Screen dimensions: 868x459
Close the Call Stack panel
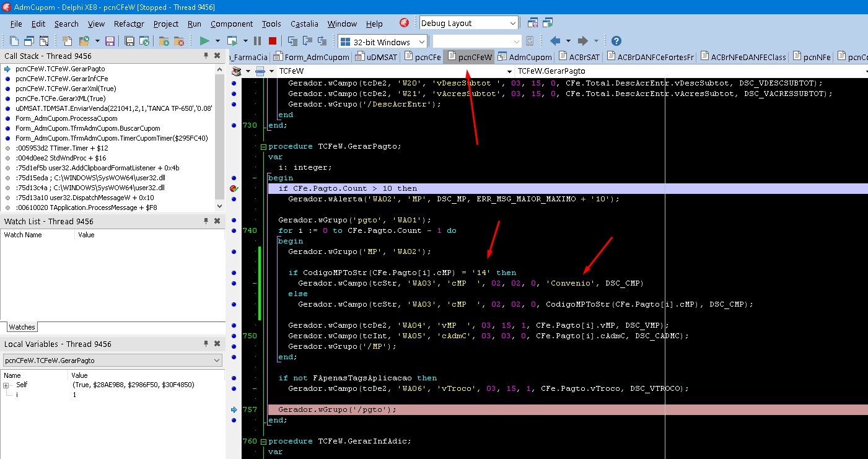[217, 56]
